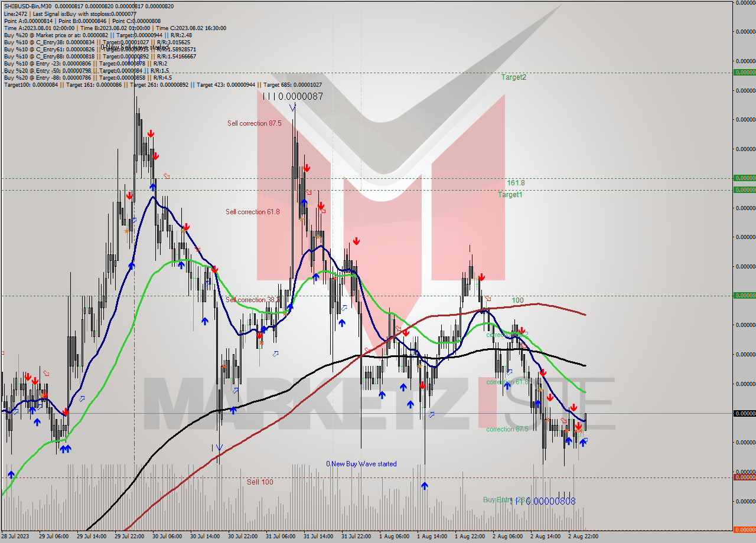Click the 'Time A:2023.08.01 02:00:00' info line

115,28
